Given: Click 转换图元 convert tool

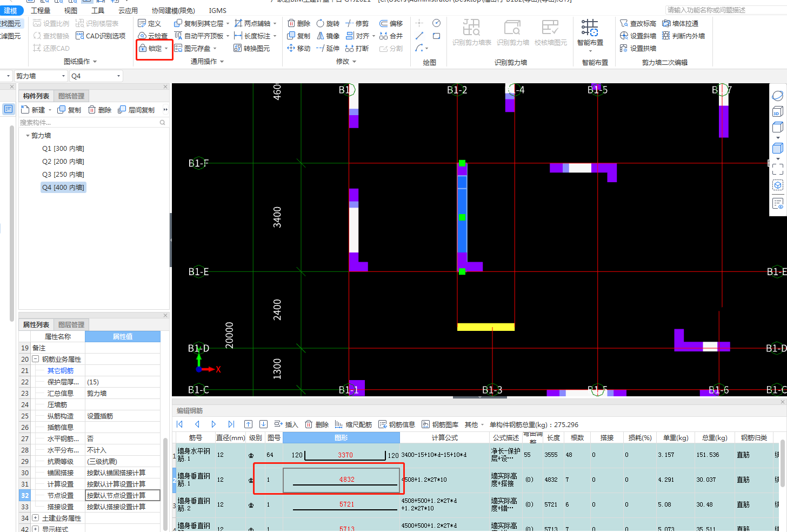Looking at the screenshot, I should coord(252,48).
